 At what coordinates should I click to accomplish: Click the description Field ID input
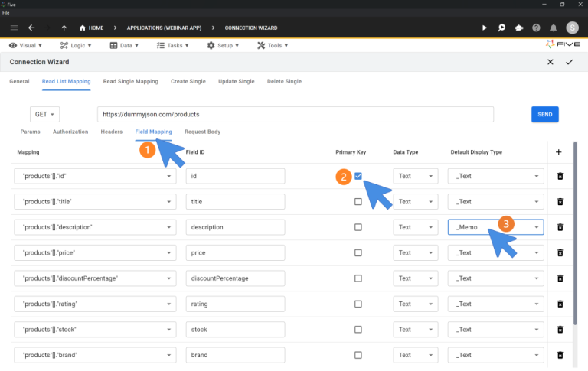[235, 227]
